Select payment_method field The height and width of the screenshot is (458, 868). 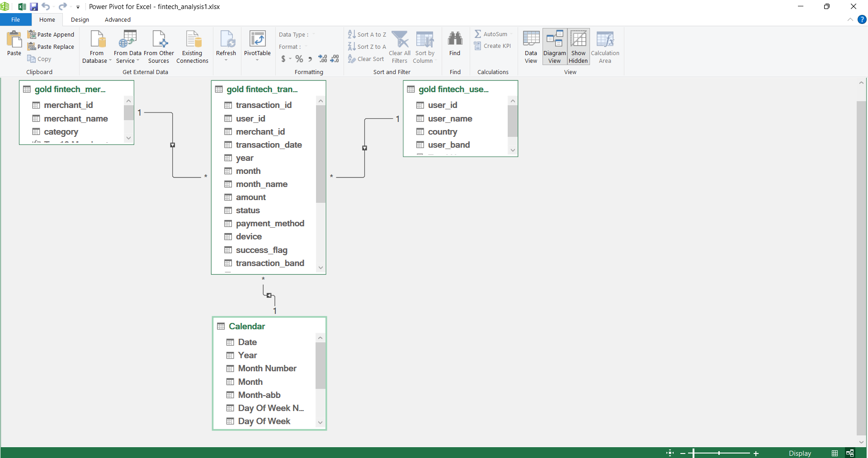click(270, 223)
